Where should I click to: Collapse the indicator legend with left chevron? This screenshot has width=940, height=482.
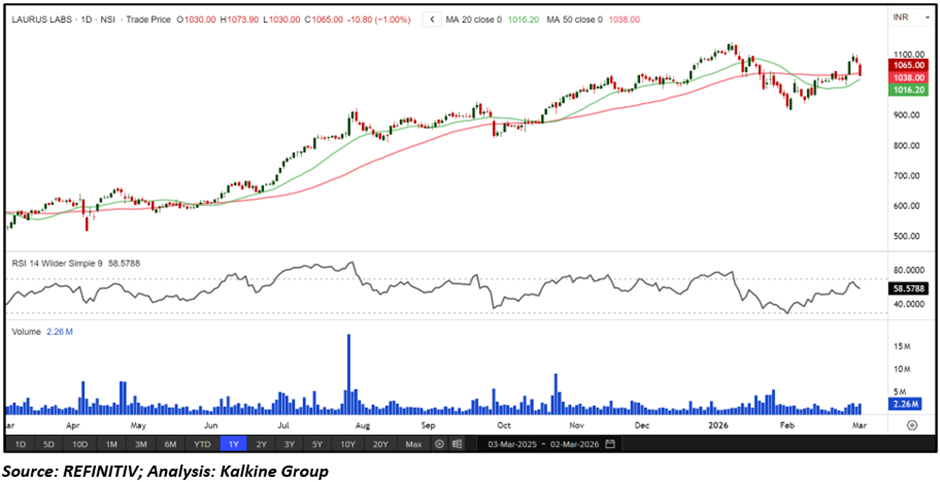point(430,18)
